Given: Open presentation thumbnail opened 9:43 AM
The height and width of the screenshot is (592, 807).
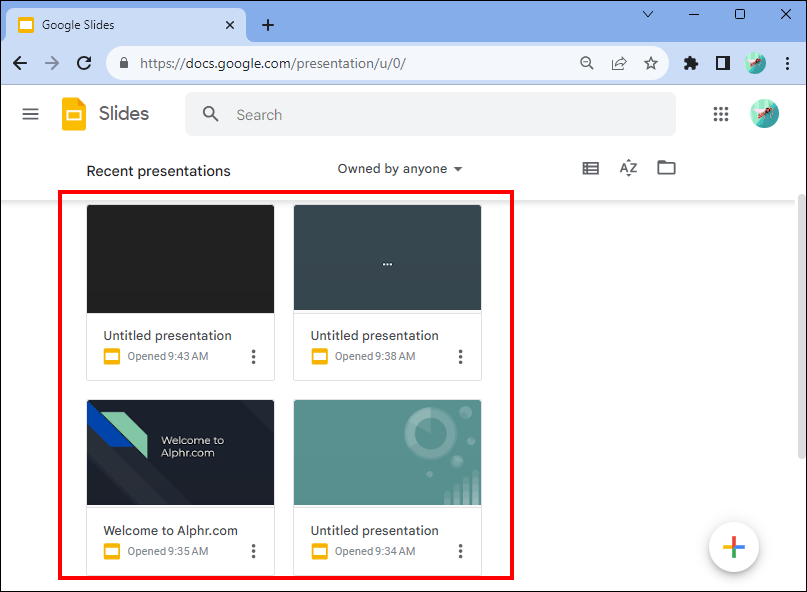Looking at the screenshot, I should 180,259.
